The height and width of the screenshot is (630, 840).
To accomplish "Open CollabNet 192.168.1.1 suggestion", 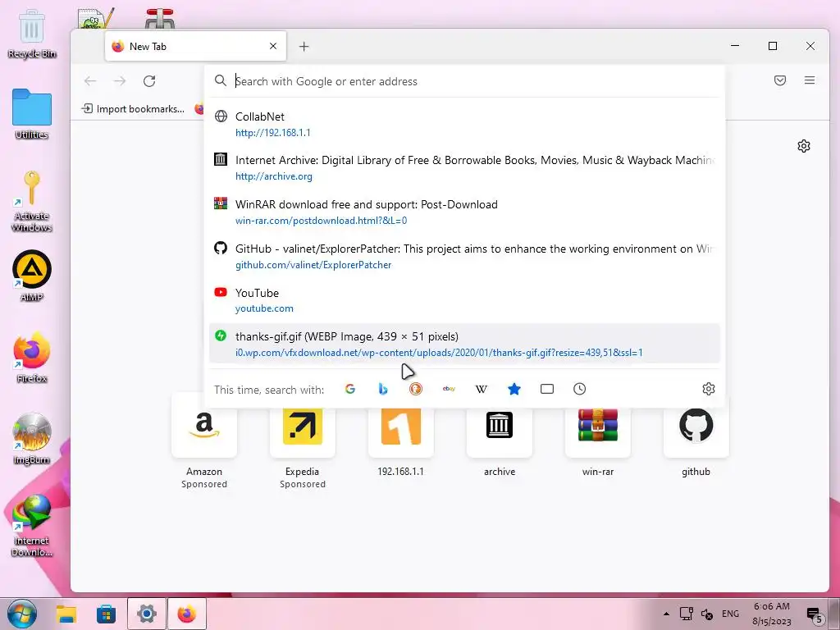I will pos(464,125).
